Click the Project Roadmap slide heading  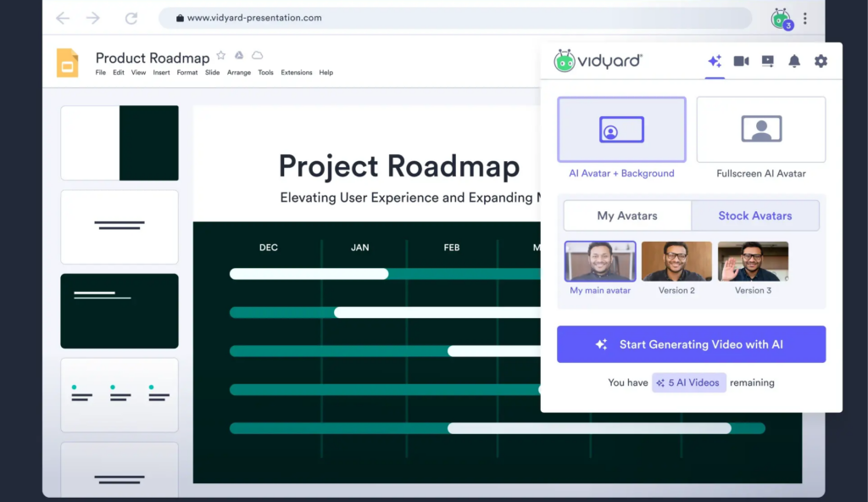399,166
